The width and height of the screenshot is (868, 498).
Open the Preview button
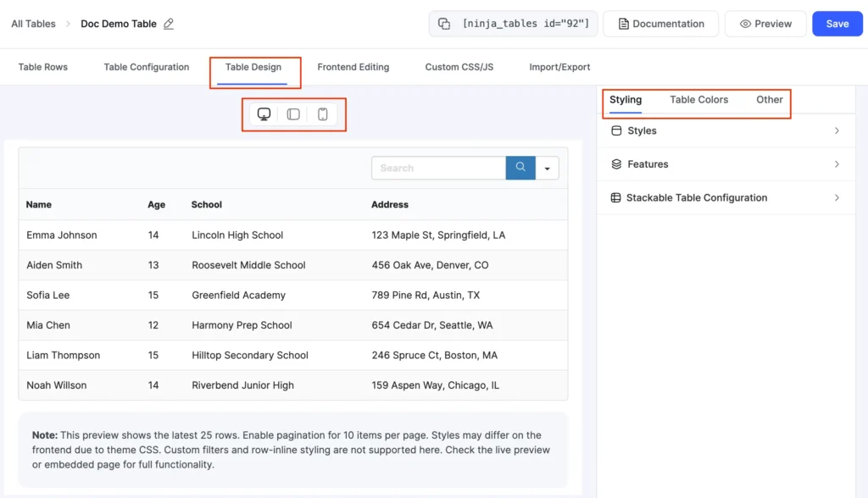point(765,24)
